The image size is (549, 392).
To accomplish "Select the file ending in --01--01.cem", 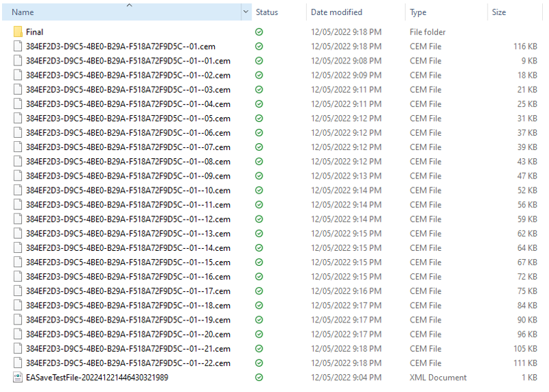I will (128, 61).
